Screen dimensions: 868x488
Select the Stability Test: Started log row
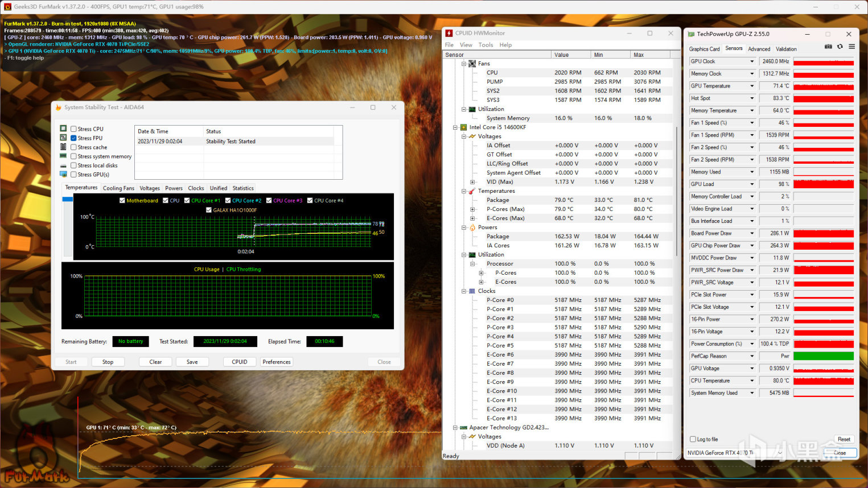234,142
